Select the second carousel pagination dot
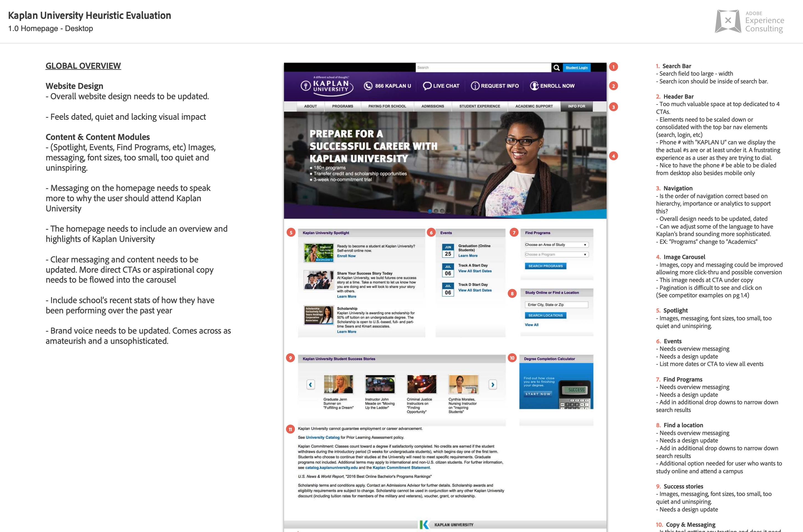 pos(436,211)
